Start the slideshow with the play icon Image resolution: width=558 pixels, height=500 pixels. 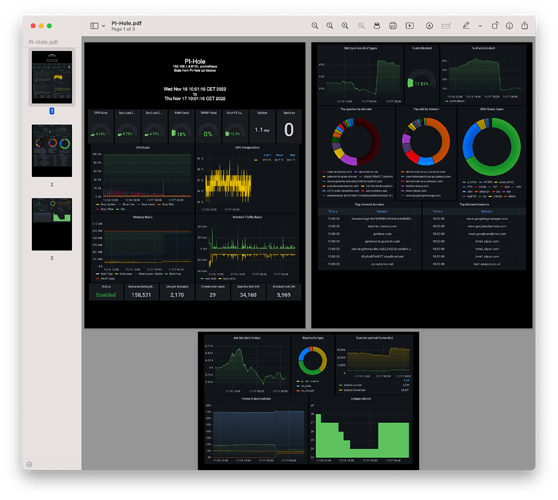tap(410, 26)
